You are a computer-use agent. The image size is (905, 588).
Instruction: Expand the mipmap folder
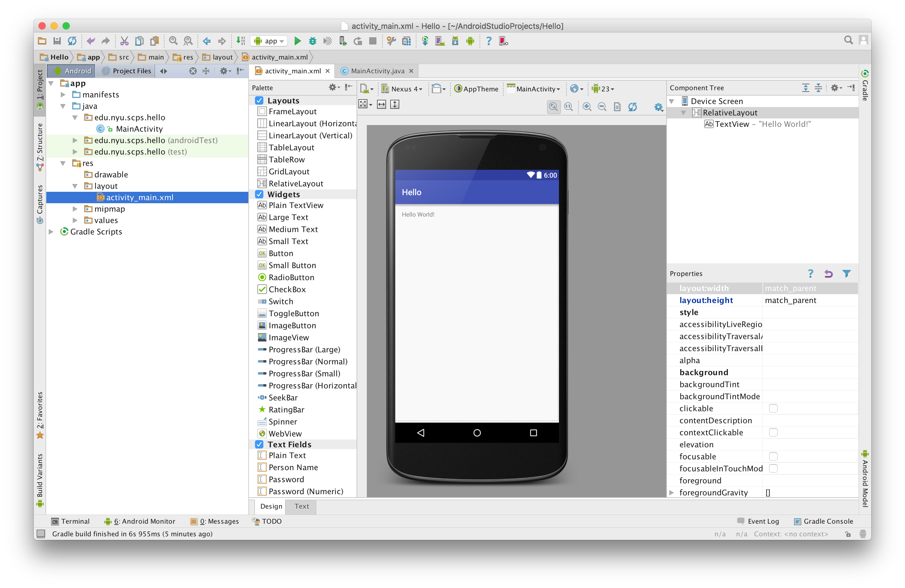[75, 209]
